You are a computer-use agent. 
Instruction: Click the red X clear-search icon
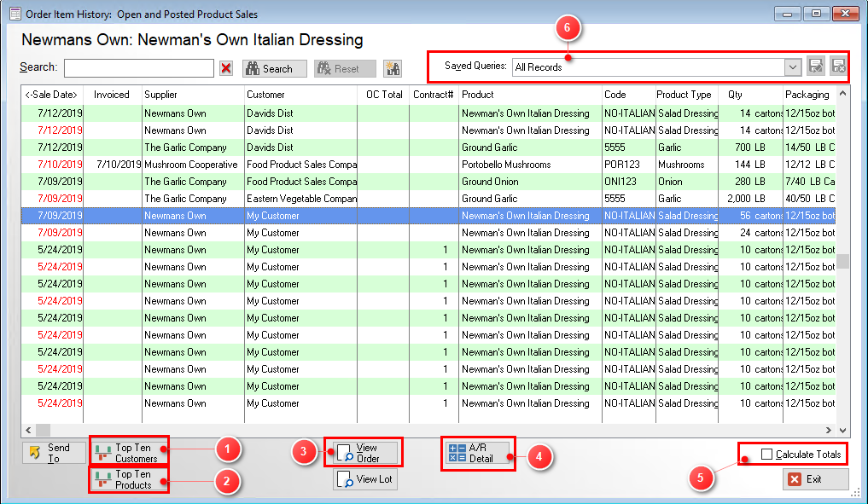pyautogui.click(x=226, y=68)
